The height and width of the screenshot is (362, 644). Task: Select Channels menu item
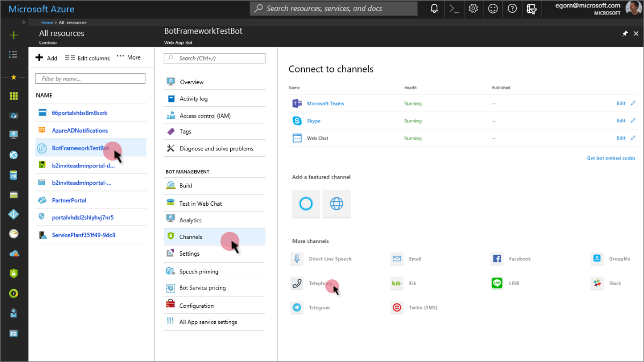(x=214, y=237)
